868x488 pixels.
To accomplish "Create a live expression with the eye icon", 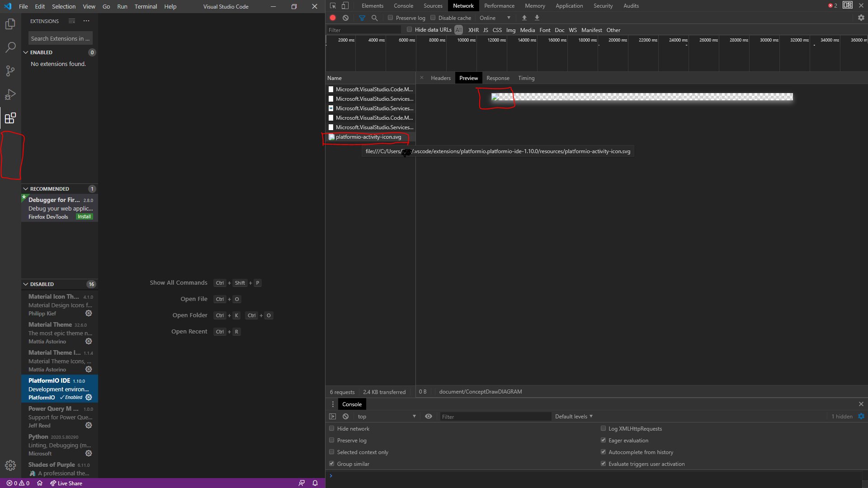I will point(428,416).
